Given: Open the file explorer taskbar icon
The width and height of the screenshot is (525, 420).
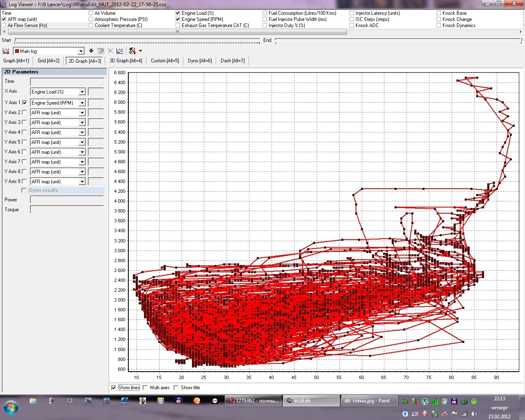Looking at the screenshot, I should coord(33,401).
